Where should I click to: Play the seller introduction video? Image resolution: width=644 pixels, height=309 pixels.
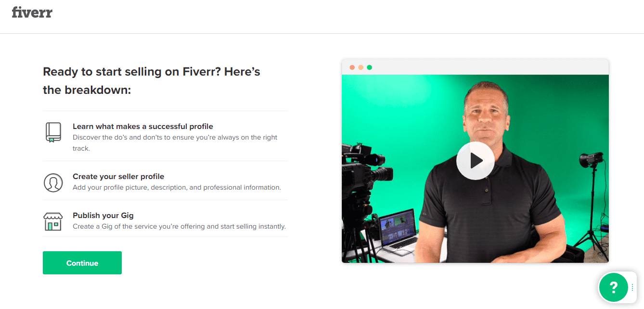tap(475, 161)
